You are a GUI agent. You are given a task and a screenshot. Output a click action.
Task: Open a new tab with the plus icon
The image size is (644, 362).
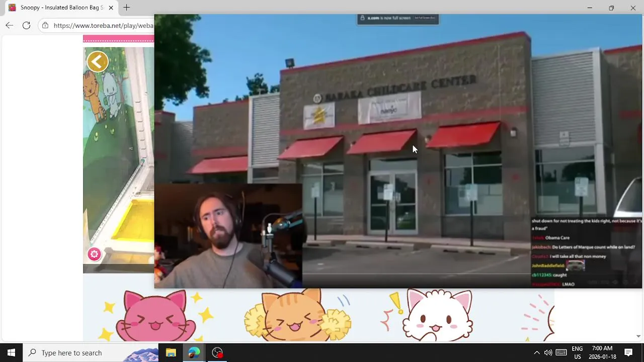point(127,8)
